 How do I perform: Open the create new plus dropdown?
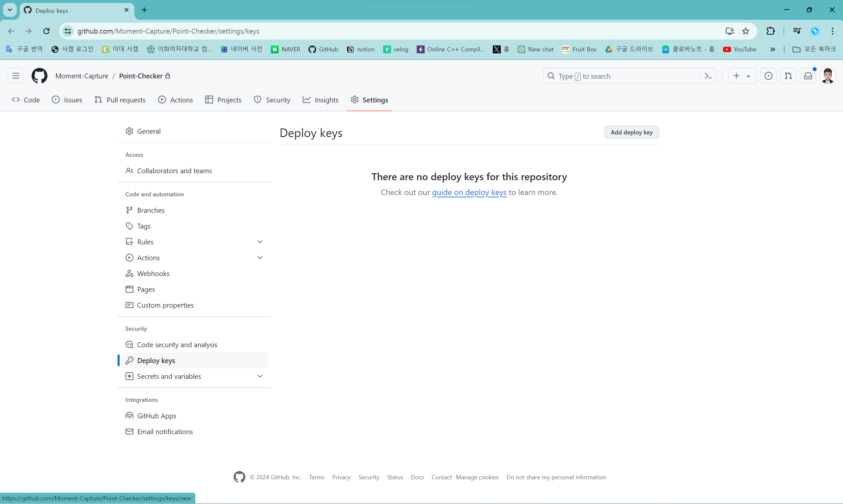click(x=742, y=76)
